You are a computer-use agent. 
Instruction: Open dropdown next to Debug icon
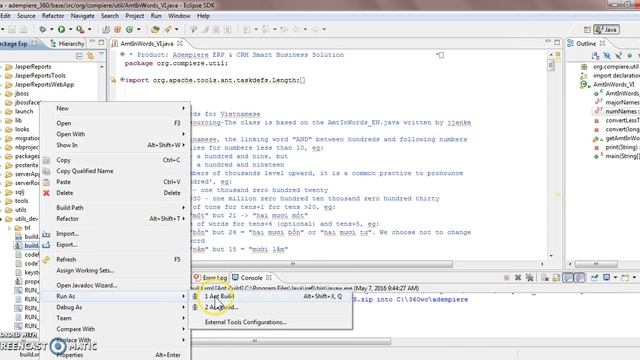(x=51, y=29)
